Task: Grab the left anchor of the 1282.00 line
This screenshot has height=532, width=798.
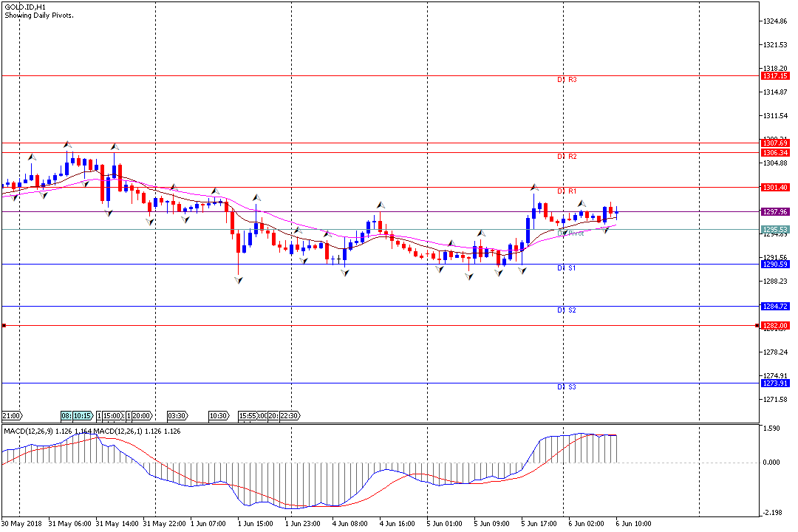Action: point(4,326)
